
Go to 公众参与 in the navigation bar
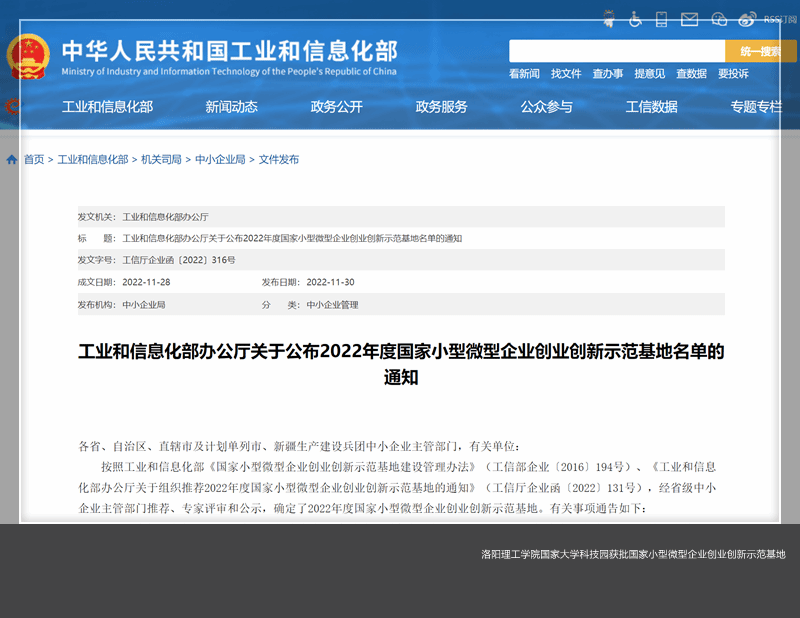pyautogui.click(x=546, y=107)
